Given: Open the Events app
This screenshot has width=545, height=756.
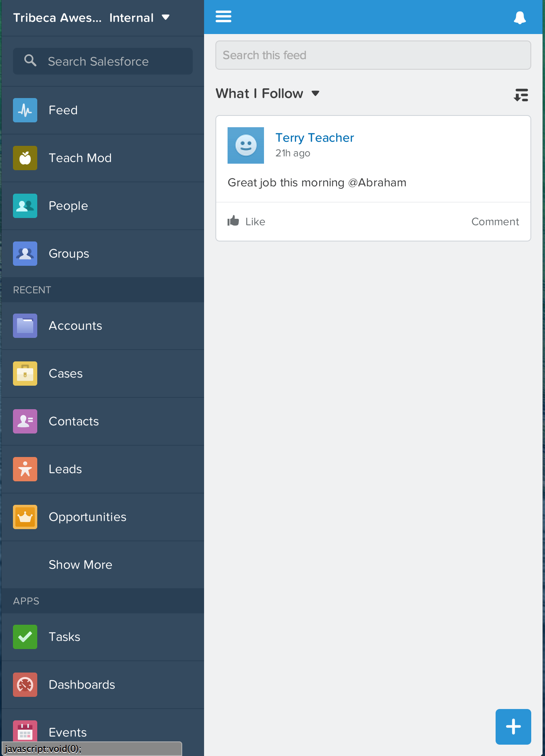Looking at the screenshot, I should pyautogui.click(x=103, y=732).
